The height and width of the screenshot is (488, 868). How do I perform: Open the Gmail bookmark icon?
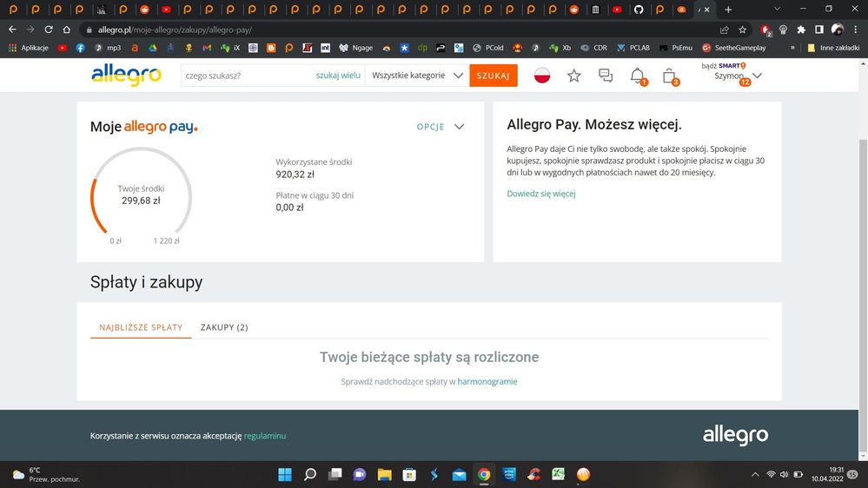(x=207, y=48)
